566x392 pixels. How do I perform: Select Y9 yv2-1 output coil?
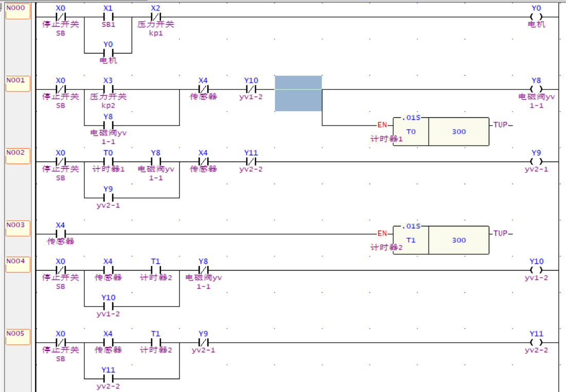536,162
